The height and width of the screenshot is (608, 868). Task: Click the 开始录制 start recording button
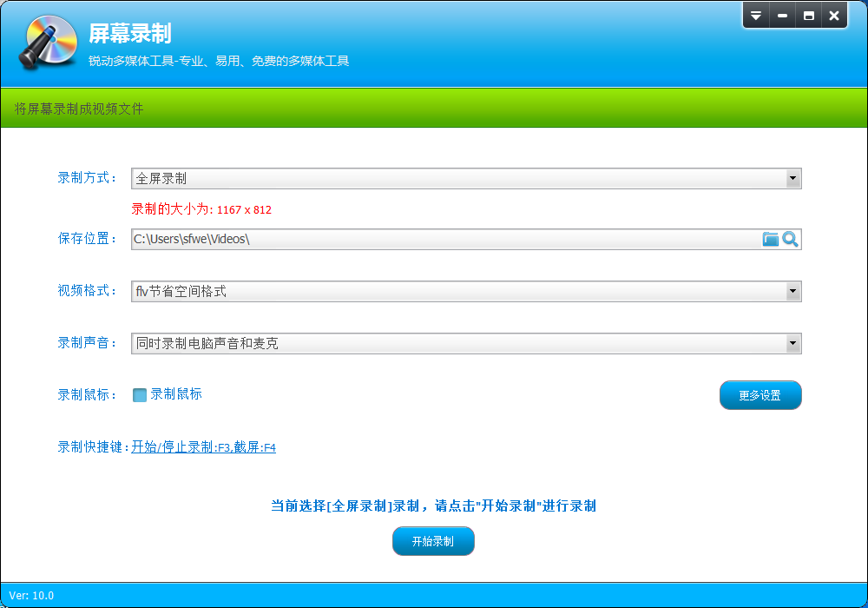(x=432, y=540)
